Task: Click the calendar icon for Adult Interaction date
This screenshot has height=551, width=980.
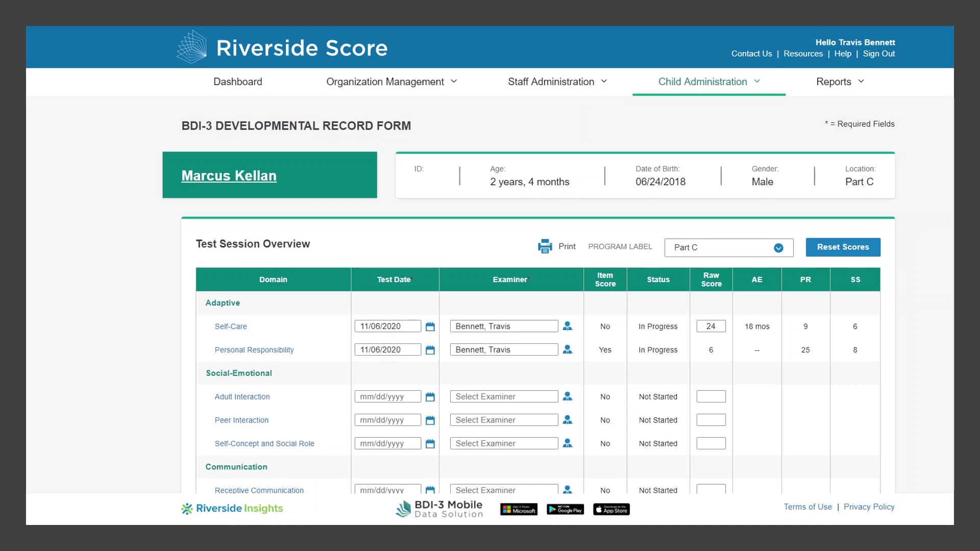Action: [430, 396]
